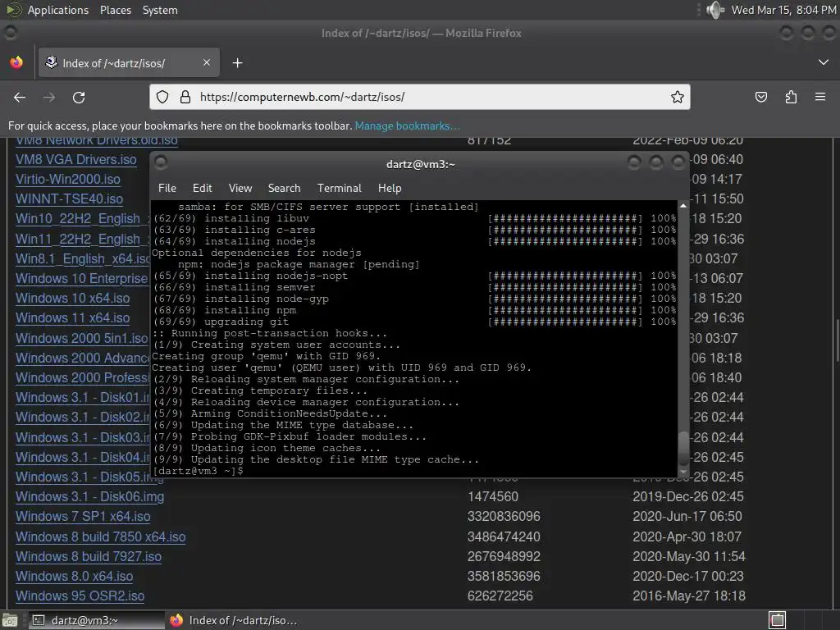Click the terminal scrollbar up arrow
This screenshot has height=630, width=840.
click(683, 206)
